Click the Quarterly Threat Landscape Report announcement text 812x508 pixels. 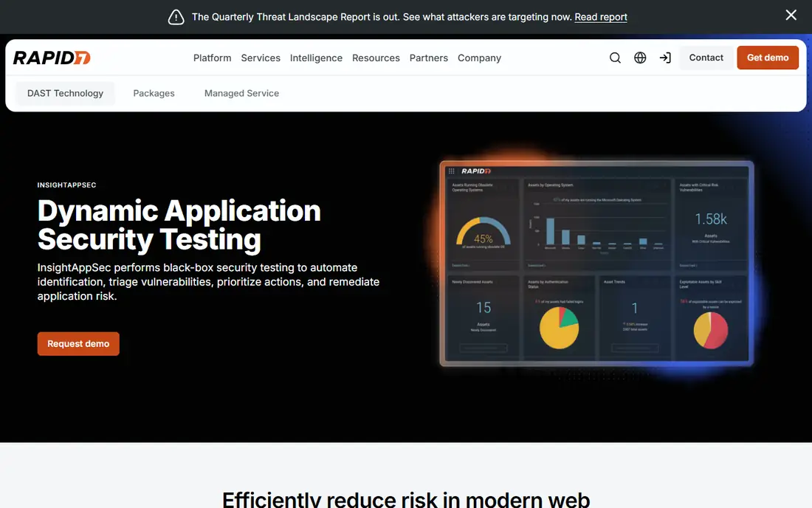click(382, 17)
